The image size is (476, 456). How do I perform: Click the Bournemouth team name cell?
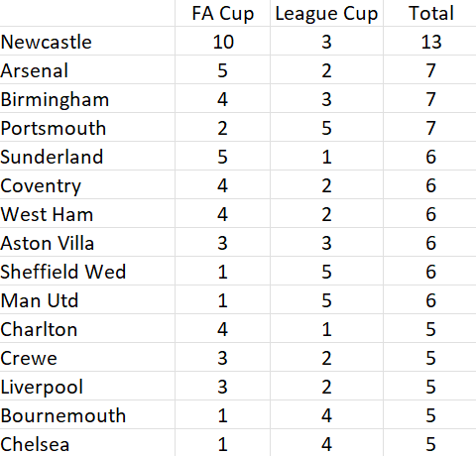tap(87, 414)
